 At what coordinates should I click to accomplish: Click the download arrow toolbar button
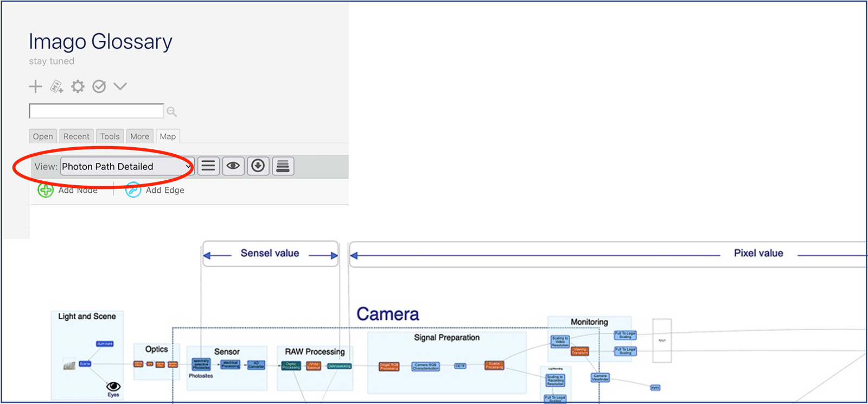tap(258, 166)
